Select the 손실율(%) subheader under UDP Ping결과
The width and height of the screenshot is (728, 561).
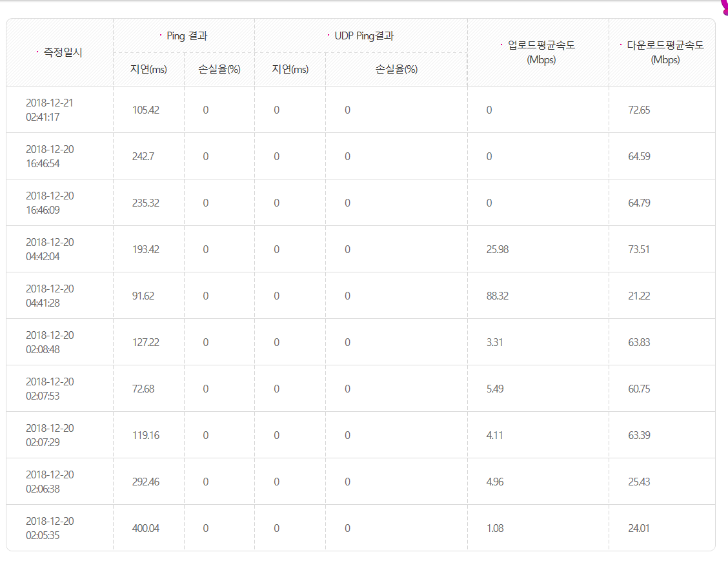pos(396,70)
